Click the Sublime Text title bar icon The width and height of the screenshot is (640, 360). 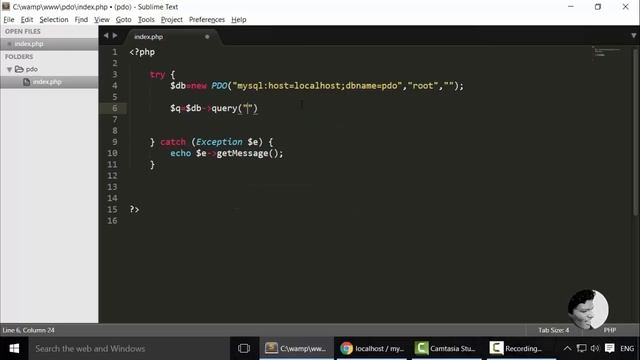[x=6, y=6]
